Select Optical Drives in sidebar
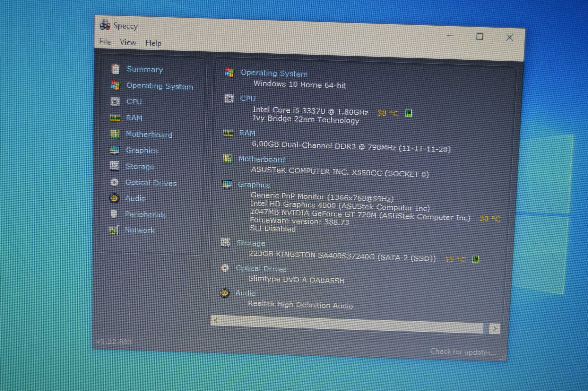 (x=151, y=183)
